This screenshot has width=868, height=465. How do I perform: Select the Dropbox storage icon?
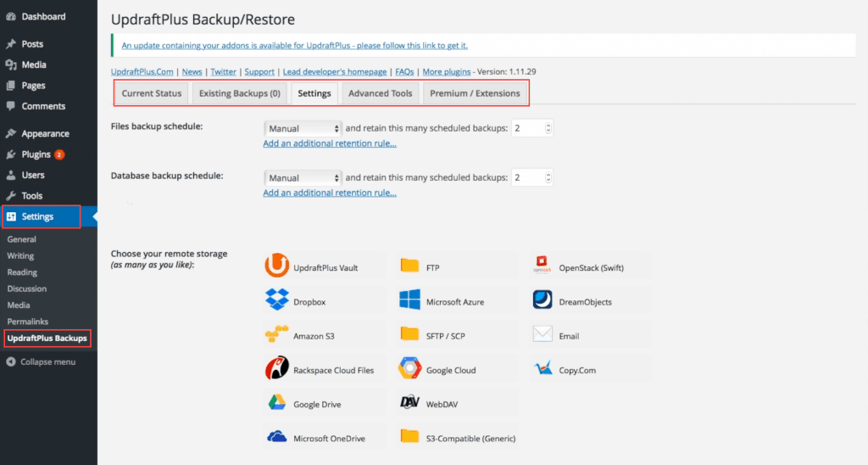click(277, 300)
